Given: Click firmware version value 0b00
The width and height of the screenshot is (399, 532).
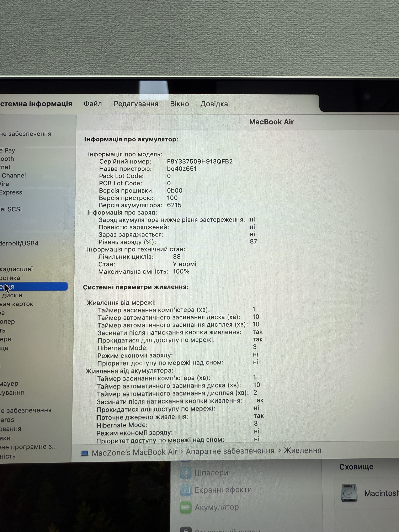Looking at the screenshot, I should tap(175, 191).
